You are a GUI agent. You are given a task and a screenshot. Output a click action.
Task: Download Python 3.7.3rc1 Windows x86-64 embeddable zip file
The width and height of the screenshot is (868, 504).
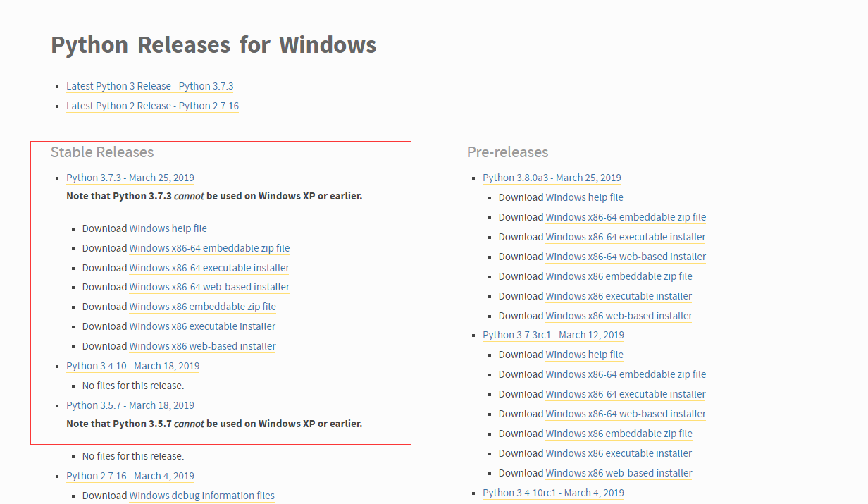(626, 374)
